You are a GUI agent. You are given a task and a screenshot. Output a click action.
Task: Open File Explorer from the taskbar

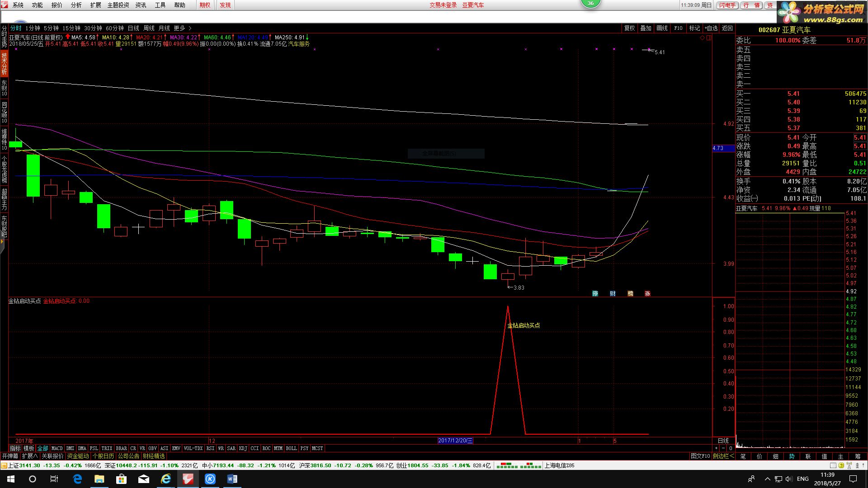[x=99, y=479]
